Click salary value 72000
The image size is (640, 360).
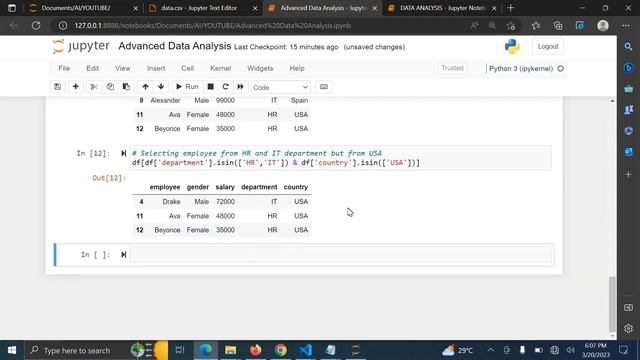point(225,202)
